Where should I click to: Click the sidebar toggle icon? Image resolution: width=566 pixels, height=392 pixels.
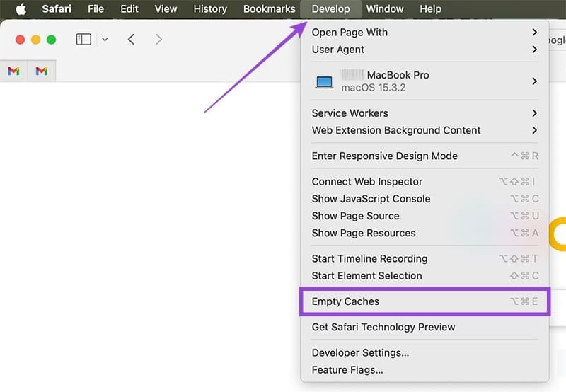click(83, 39)
